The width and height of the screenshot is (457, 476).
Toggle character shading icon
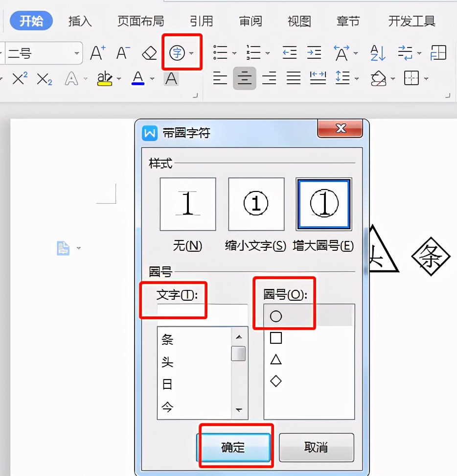pos(171,79)
